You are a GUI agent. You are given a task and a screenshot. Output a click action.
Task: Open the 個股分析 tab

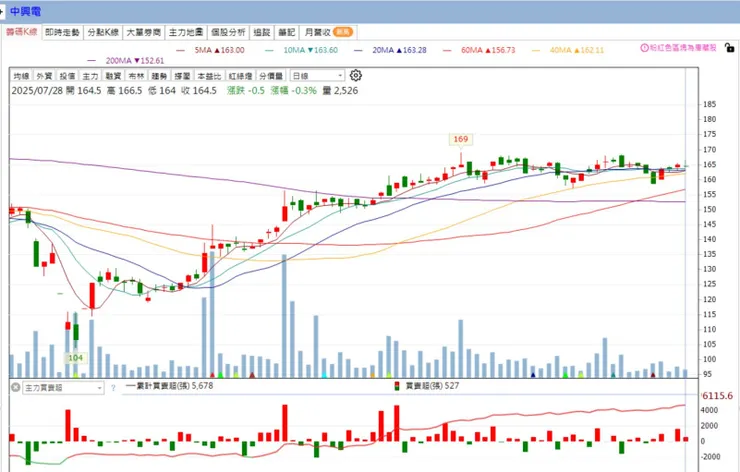click(x=228, y=32)
